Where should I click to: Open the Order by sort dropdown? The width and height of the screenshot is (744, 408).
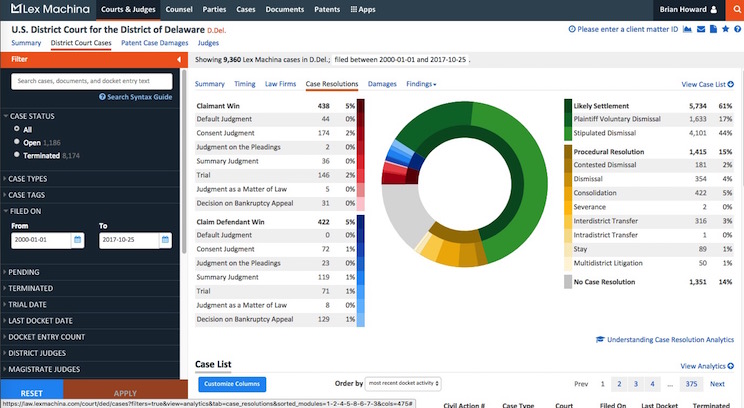(x=404, y=383)
